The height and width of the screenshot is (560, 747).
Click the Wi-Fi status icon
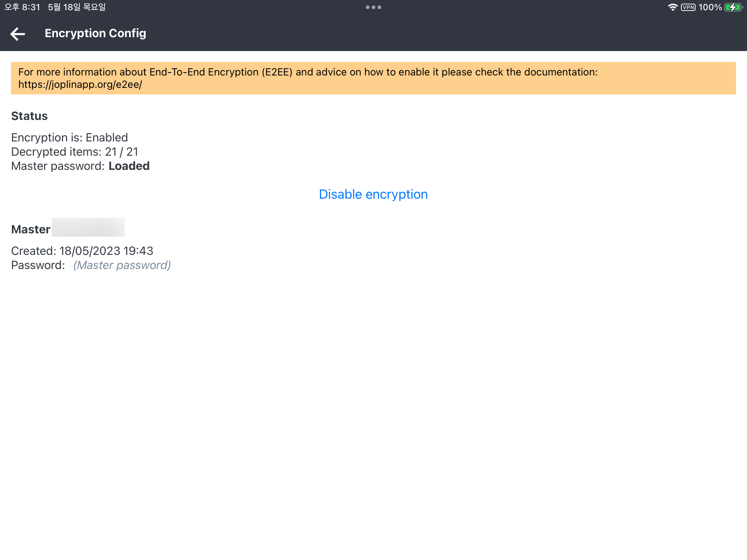(672, 7)
